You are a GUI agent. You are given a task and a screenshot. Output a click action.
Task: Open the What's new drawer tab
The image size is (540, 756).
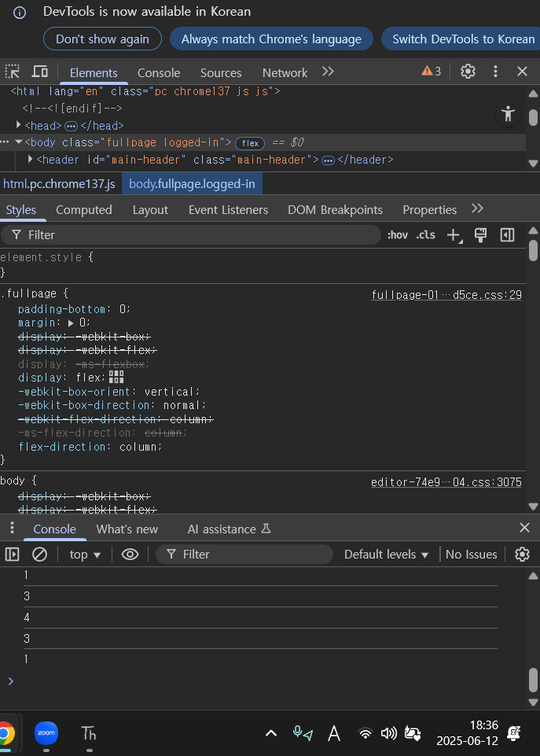[127, 529]
